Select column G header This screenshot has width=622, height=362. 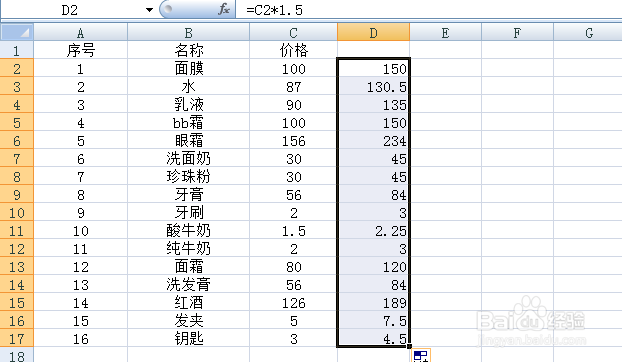click(588, 33)
